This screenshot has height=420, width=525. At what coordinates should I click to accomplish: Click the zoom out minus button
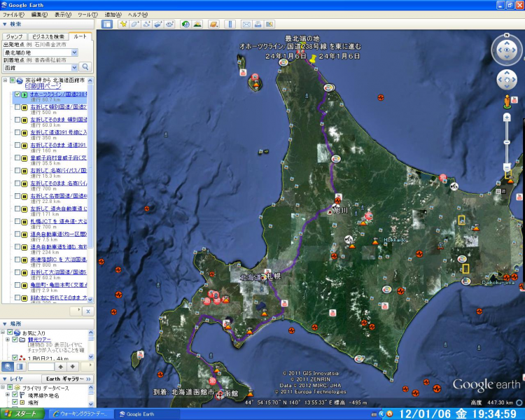pyautogui.click(x=507, y=167)
